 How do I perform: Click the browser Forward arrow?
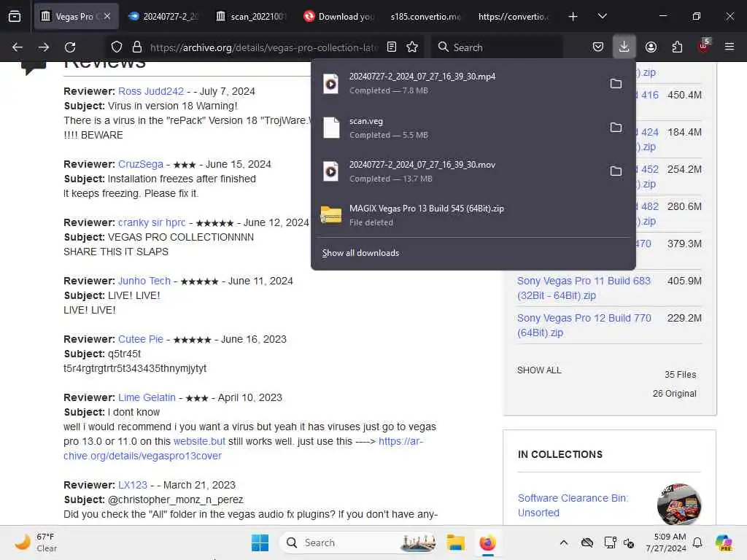point(44,47)
